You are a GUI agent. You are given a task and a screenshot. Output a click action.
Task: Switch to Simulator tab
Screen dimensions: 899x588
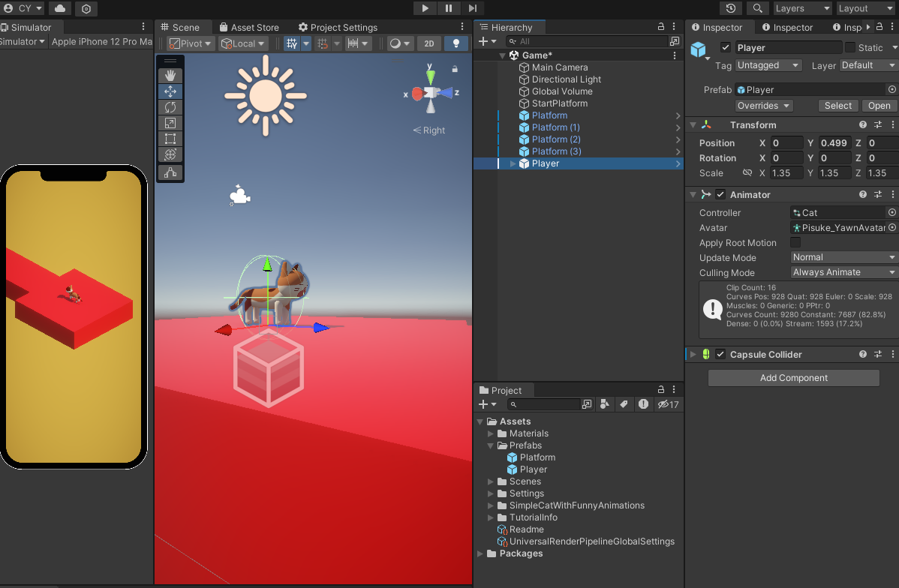click(26, 27)
